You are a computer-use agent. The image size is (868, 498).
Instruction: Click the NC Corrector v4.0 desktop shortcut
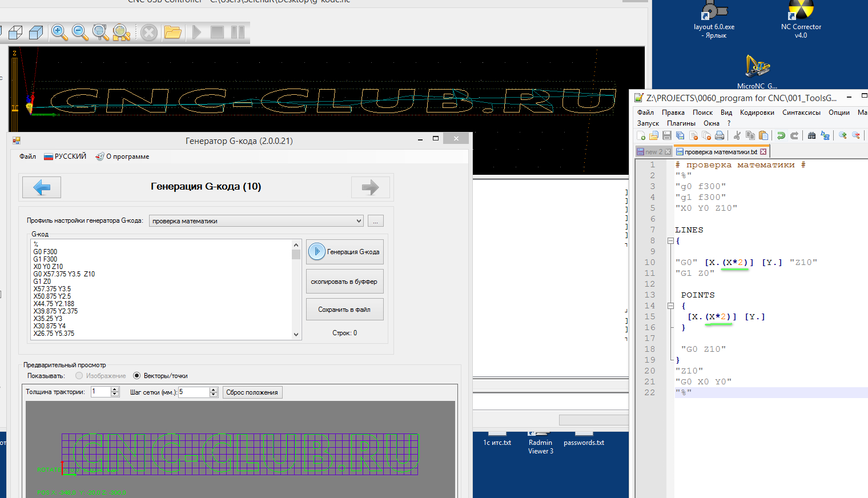click(x=801, y=20)
